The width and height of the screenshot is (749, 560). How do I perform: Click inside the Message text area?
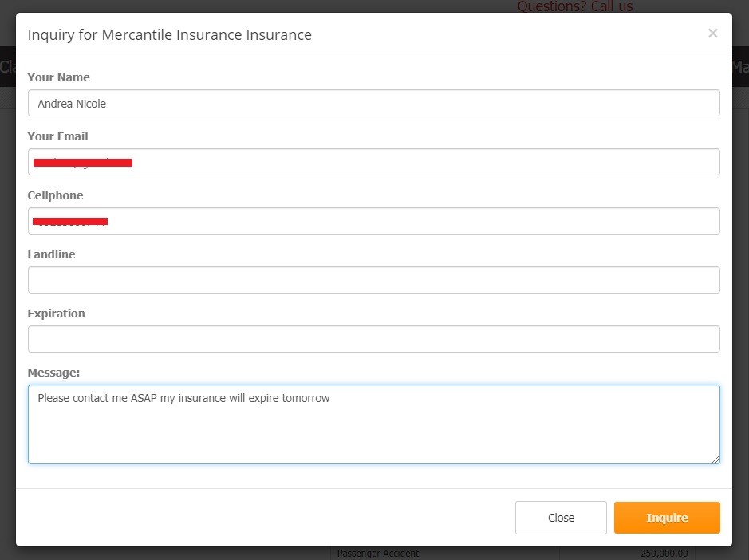(373, 424)
